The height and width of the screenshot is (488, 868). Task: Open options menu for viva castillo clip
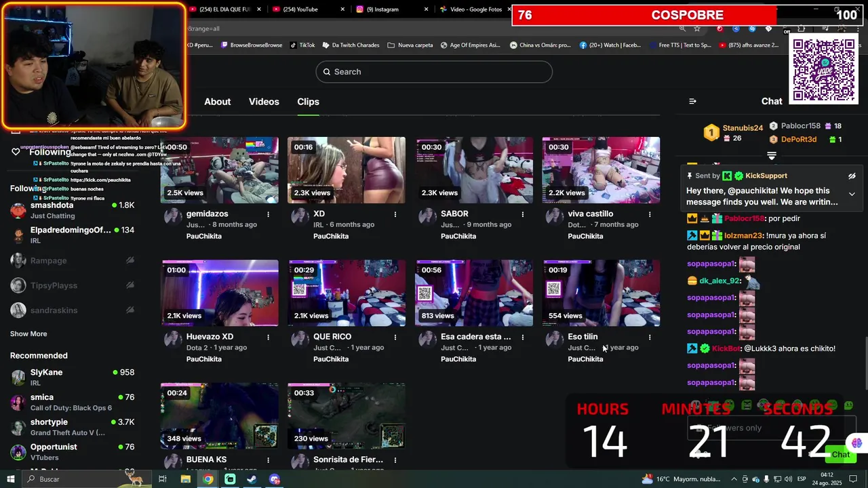point(650,214)
